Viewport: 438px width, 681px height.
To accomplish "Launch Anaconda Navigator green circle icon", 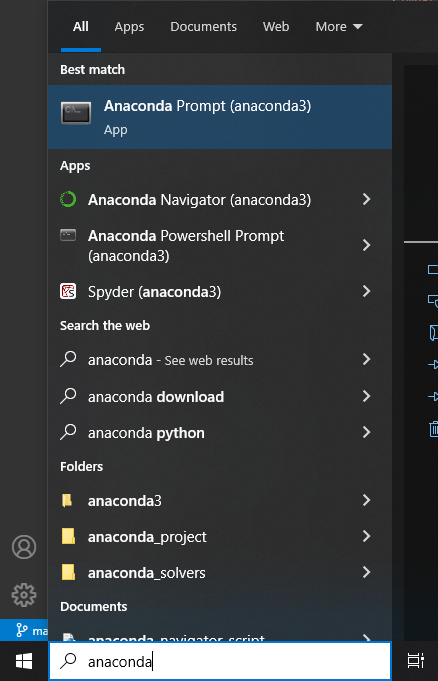I will click(x=68, y=199).
